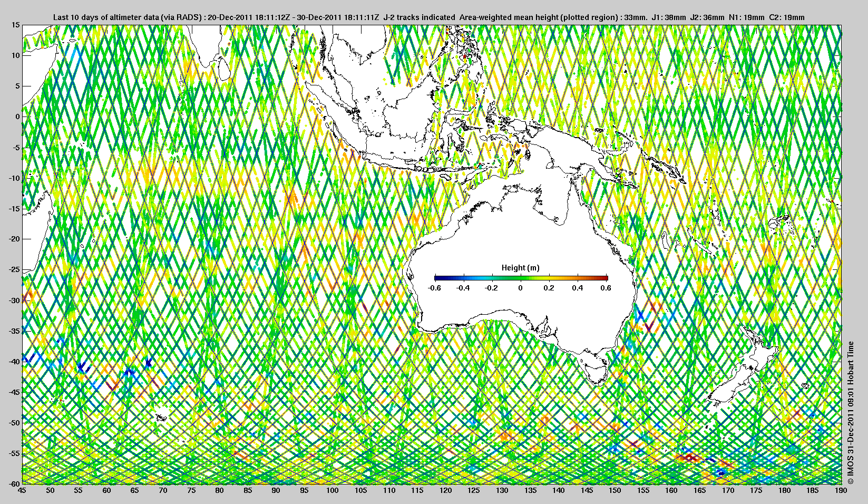This screenshot has height=504, width=868.
Task: Click longitude label '115' on the bottom axis
Action: (417, 490)
